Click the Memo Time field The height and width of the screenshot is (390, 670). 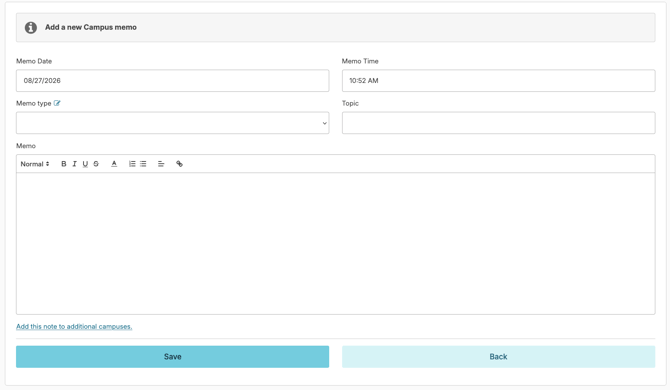point(498,81)
